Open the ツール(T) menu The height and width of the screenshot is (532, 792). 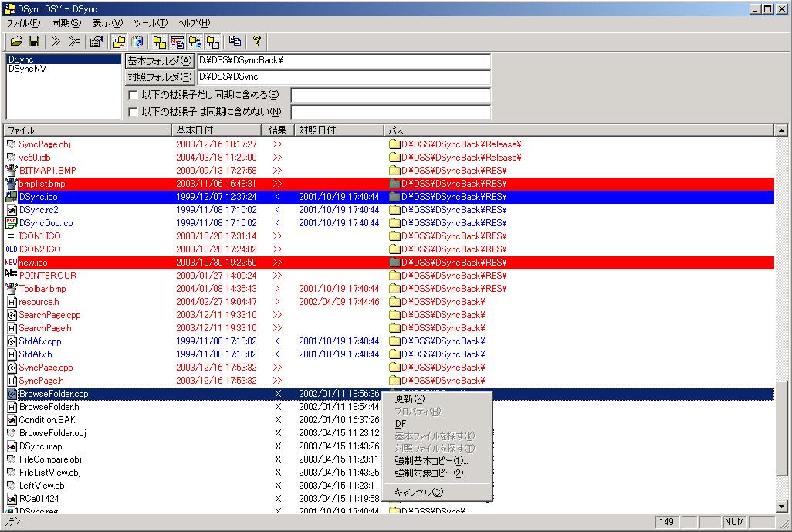click(150, 23)
